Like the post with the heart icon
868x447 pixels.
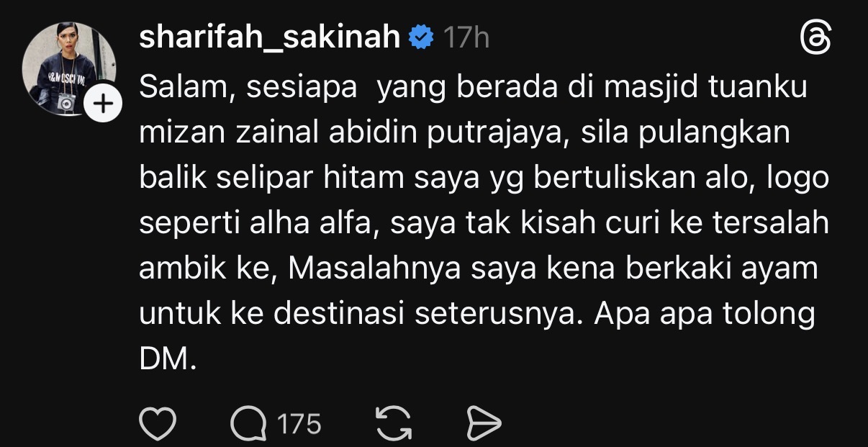[x=157, y=423]
